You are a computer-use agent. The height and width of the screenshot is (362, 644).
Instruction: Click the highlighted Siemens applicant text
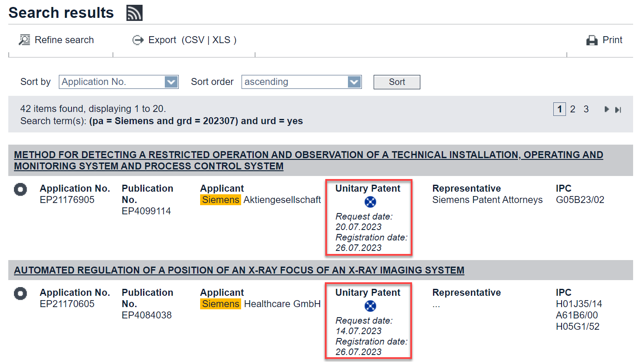click(221, 200)
